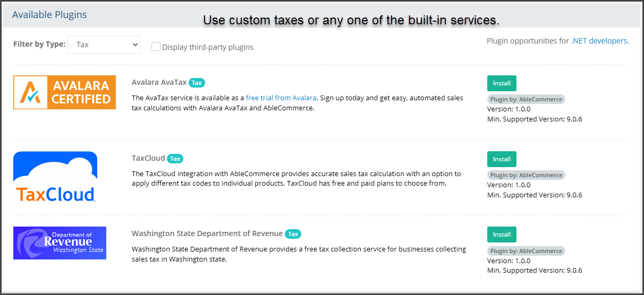Enable Display third-party plugins checkbox
This screenshot has width=644, height=295.
(x=156, y=47)
